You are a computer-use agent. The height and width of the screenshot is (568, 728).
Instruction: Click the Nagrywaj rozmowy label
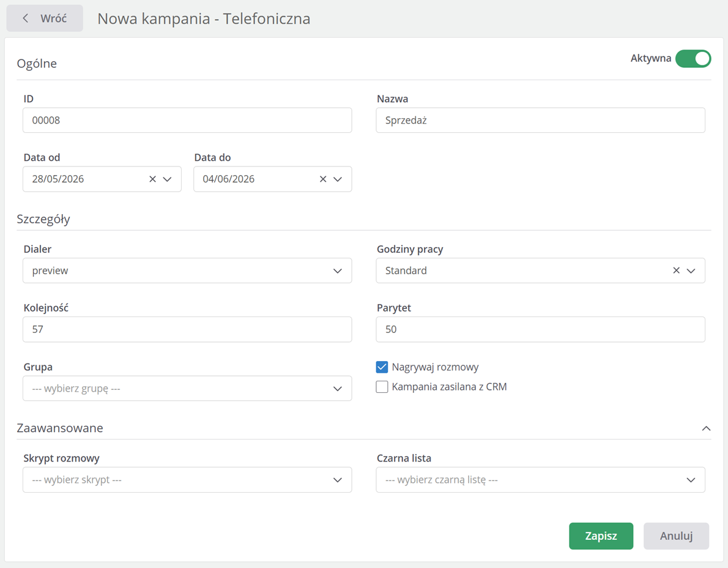pos(435,367)
